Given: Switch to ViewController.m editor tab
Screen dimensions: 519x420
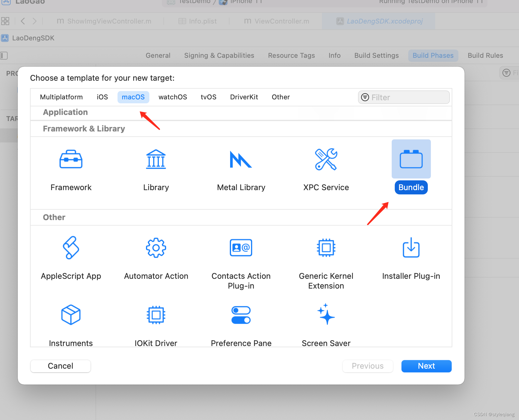Looking at the screenshot, I should point(276,21).
